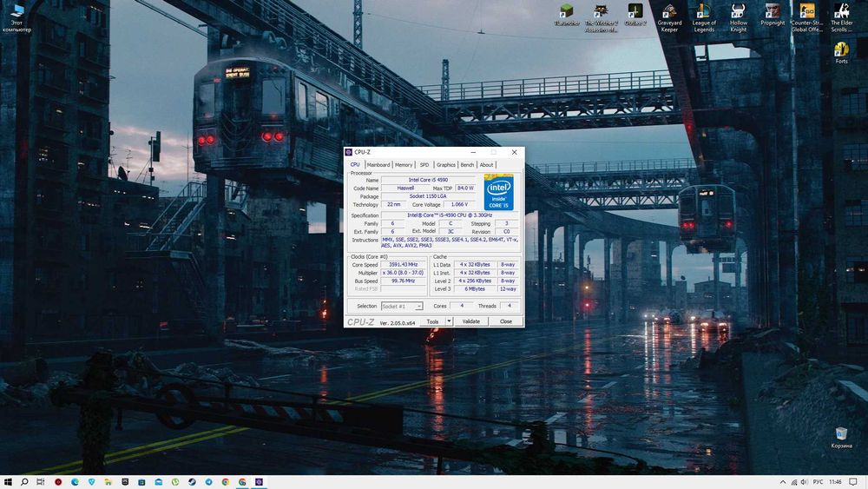
Task: Click the 99.76 MHz bus speed value
Action: coord(404,281)
